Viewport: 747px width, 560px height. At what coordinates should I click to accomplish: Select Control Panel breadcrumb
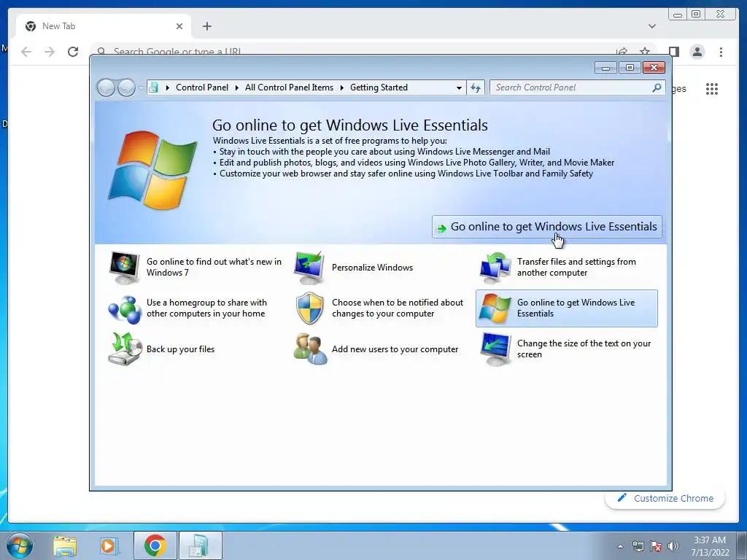(x=202, y=87)
